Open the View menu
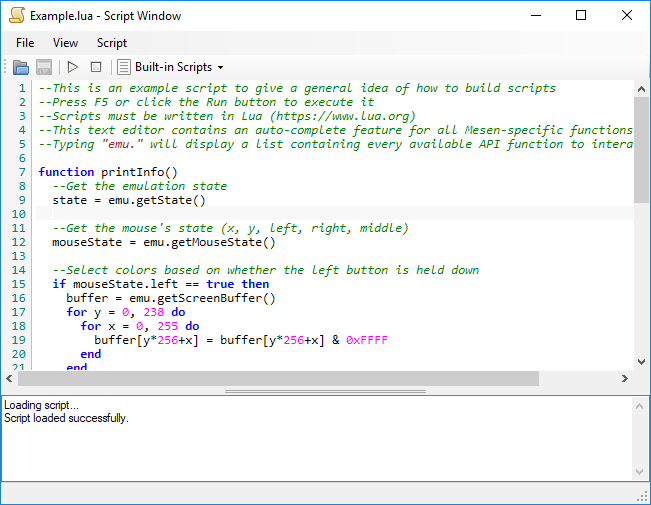This screenshot has height=505, width=651. 65,43
